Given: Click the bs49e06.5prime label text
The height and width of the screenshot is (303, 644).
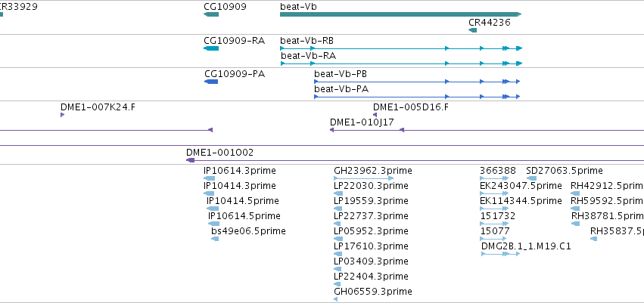Looking at the screenshot, I should pyautogui.click(x=248, y=231).
